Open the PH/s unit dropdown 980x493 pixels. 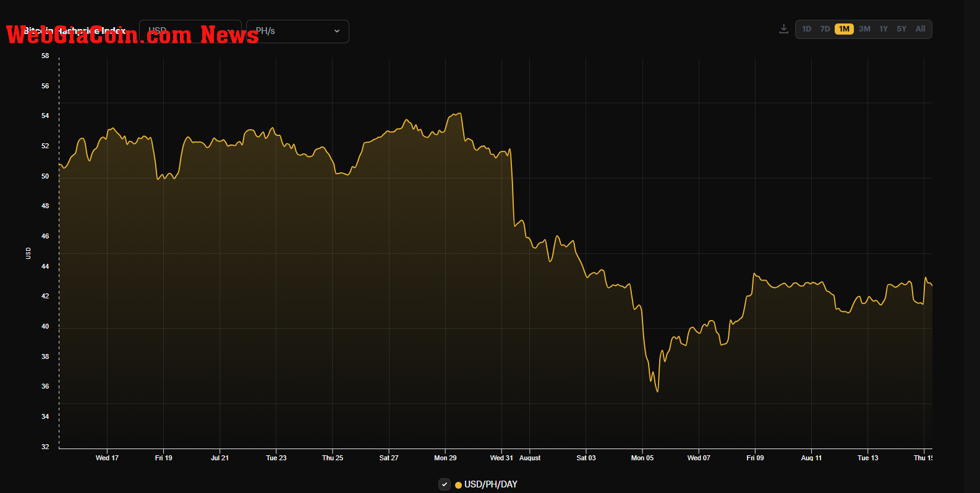[297, 32]
